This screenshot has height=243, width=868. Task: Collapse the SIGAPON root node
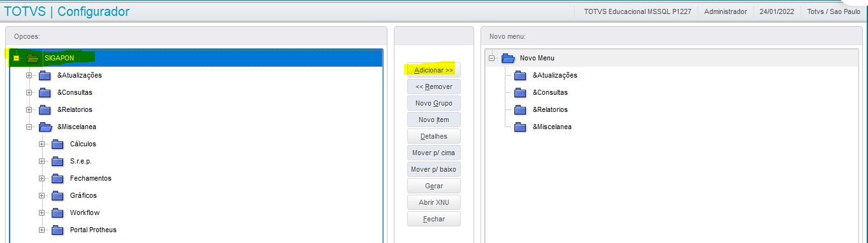click(x=17, y=58)
